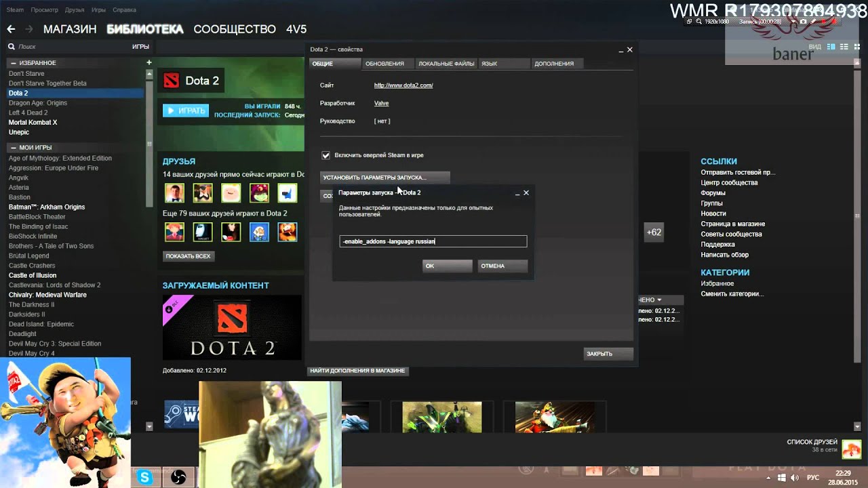
Task: Click game list scrollbar down arrow
Action: (149, 426)
